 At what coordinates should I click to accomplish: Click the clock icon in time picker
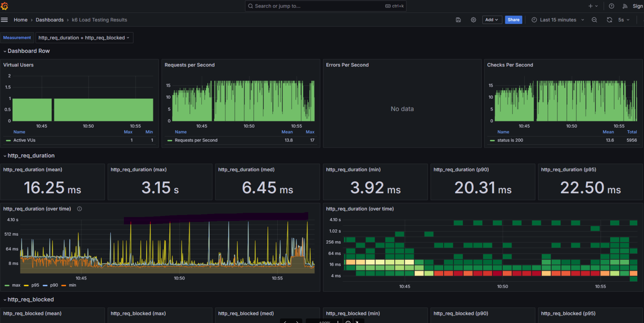tap(534, 20)
